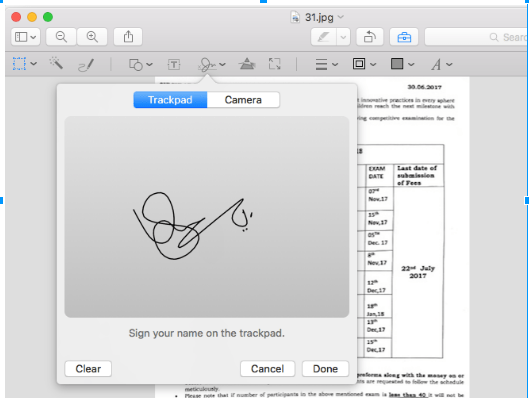This screenshot has width=529, height=398.
Task: Open the title dropdown chevron beside 31.jpg
Action: (x=341, y=17)
